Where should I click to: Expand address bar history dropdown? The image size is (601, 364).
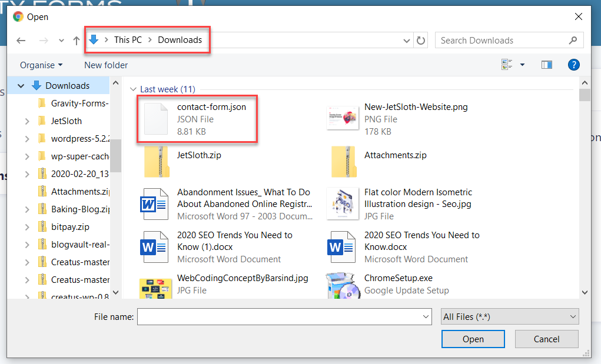point(406,41)
